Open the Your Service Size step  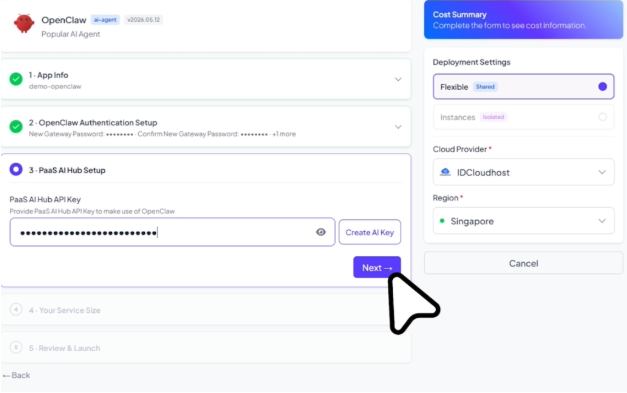pos(206,310)
